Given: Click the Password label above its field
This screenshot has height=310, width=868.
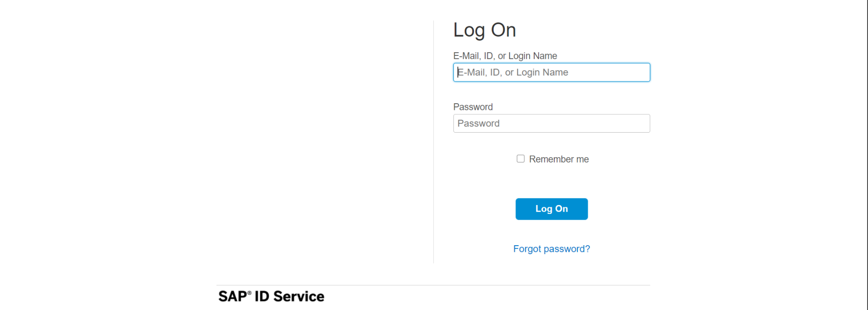Looking at the screenshot, I should tap(473, 107).
